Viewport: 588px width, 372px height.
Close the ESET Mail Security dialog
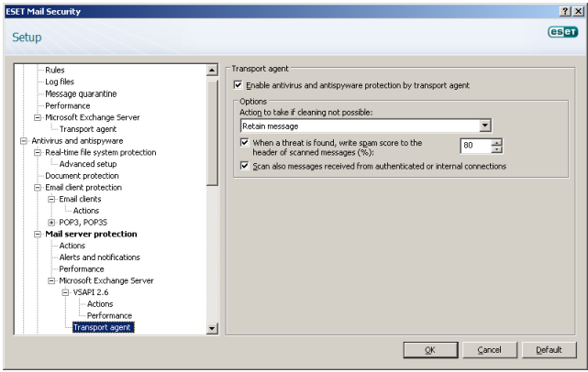pyautogui.click(x=579, y=11)
